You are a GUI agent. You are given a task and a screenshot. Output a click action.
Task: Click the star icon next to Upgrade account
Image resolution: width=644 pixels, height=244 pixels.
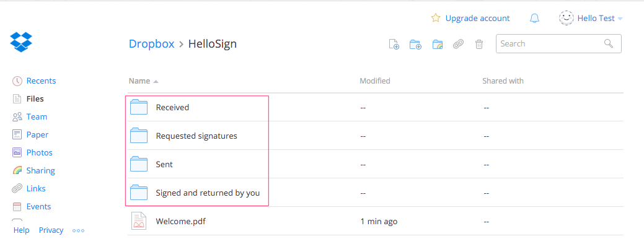click(435, 18)
